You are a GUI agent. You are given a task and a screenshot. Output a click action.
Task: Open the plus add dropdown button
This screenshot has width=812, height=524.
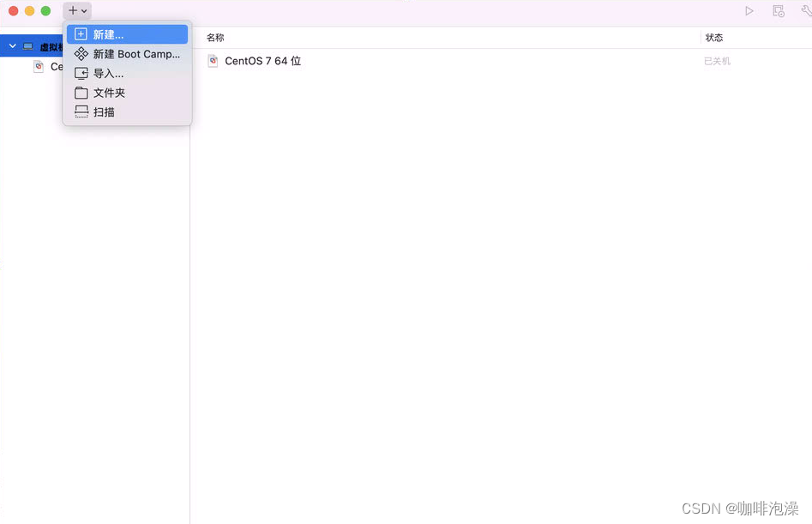pyautogui.click(x=77, y=11)
